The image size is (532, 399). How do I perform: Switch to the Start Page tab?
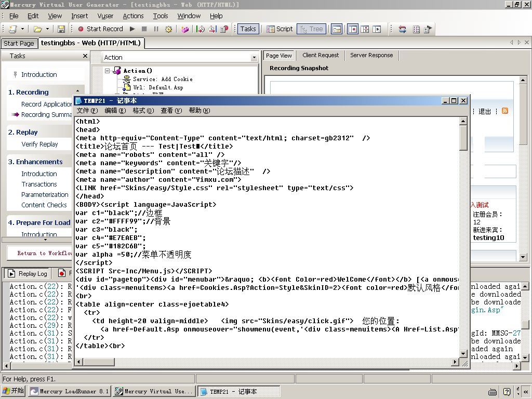19,44
